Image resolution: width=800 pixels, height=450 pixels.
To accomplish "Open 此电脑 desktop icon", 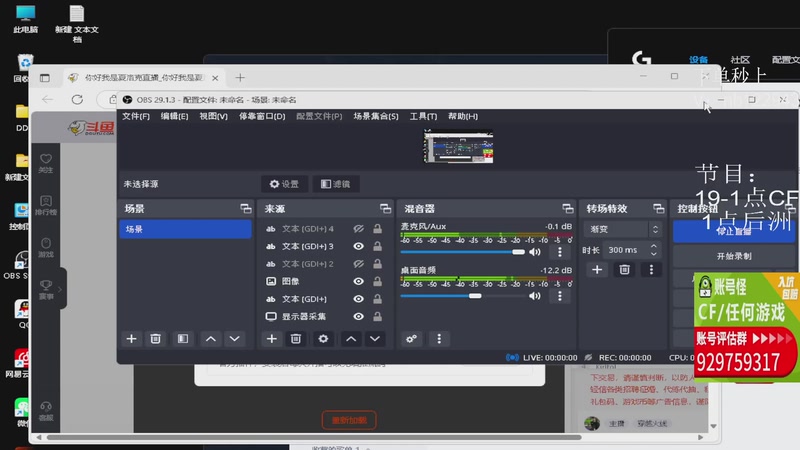I will tap(26, 19).
